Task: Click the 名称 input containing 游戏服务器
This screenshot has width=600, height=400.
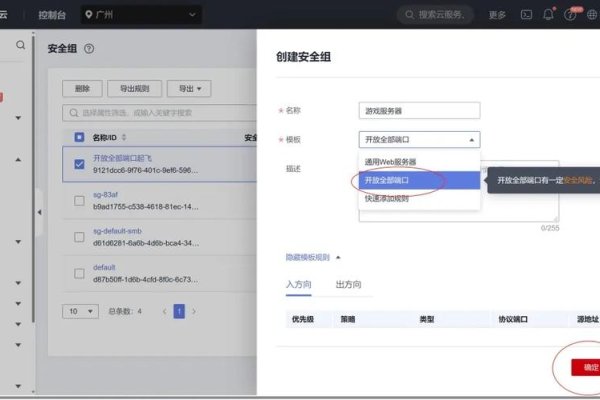Action: click(419, 111)
